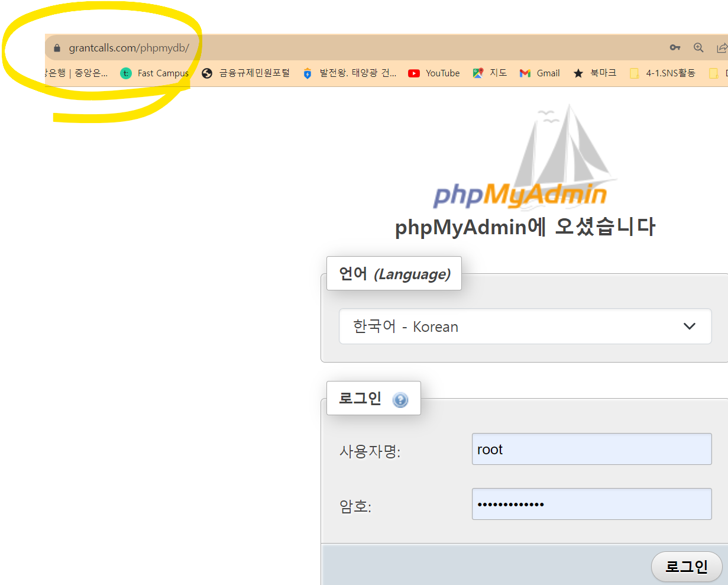Open the Fast Campus bookmark
The height and width of the screenshot is (585, 728).
click(x=154, y=73)
